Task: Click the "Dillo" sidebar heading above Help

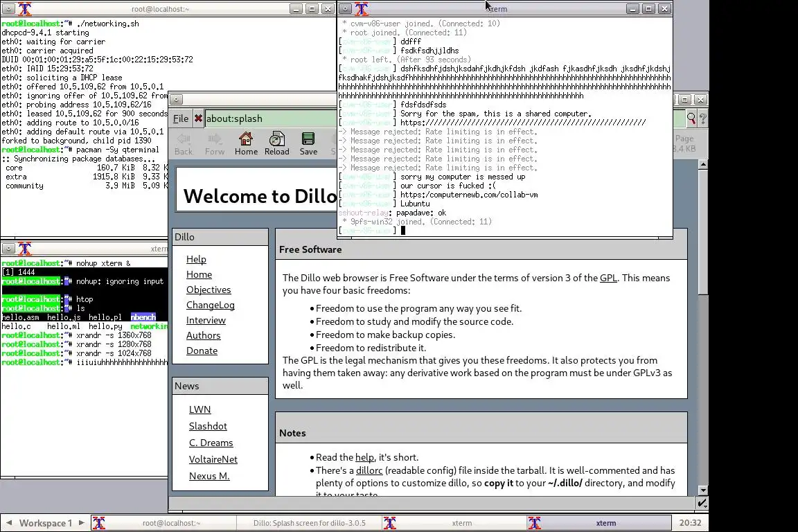Action: pos(184,237)
